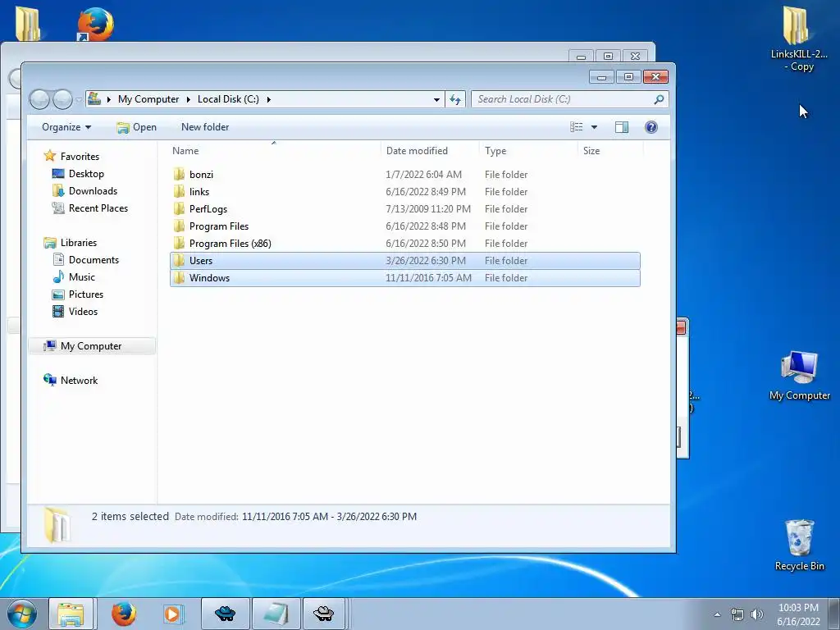Open the address bar history dropdown

tap(436, 99)
